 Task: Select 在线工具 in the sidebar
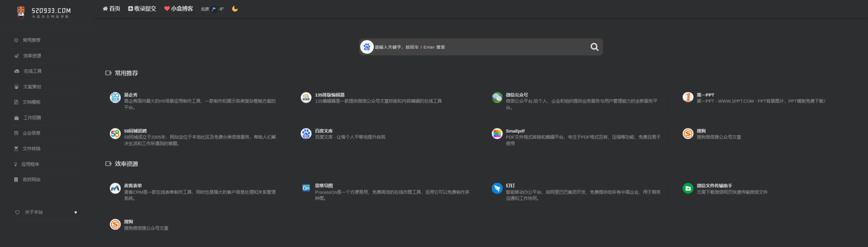[33, 71]
